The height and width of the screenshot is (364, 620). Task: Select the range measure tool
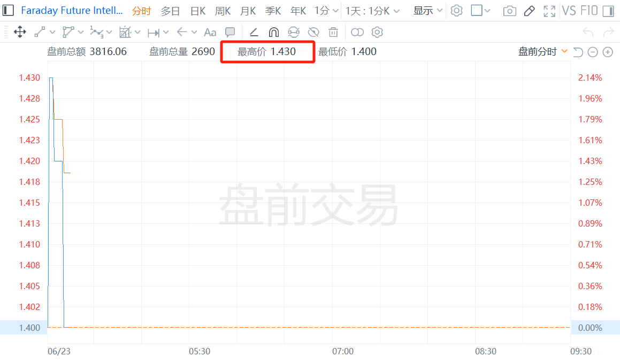[x=154, y=33]
